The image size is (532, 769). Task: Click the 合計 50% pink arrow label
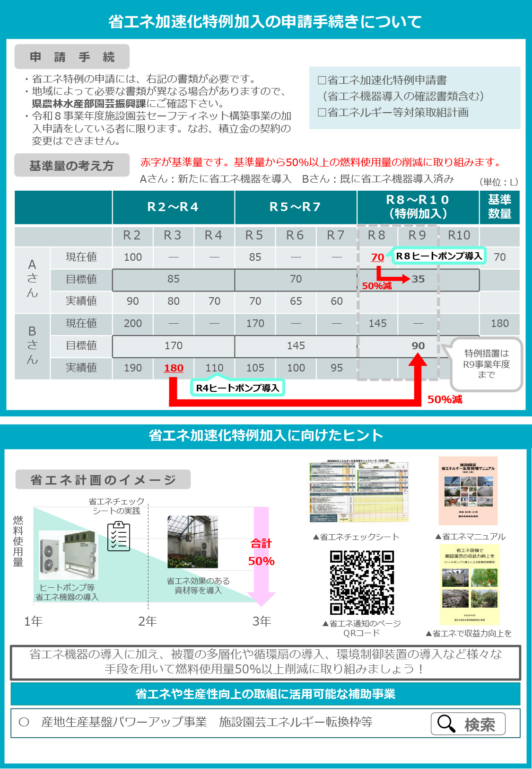[x=262, y=552]
